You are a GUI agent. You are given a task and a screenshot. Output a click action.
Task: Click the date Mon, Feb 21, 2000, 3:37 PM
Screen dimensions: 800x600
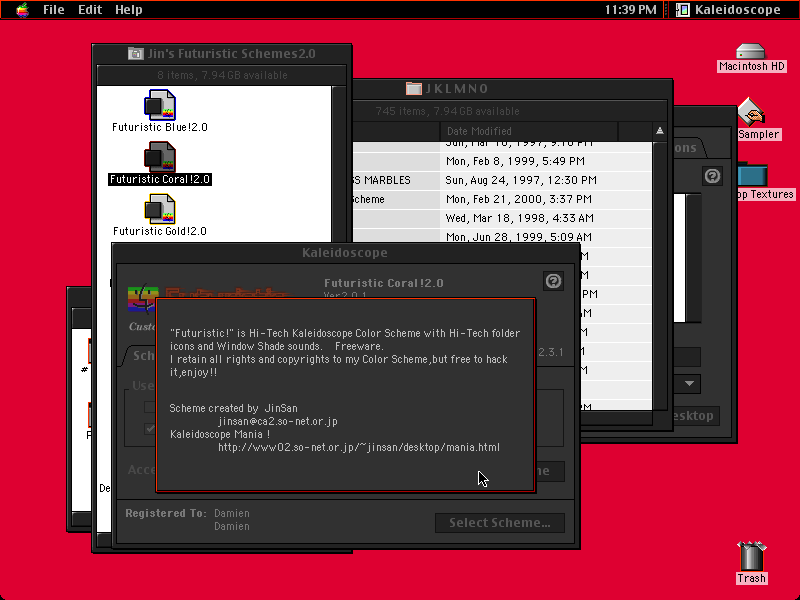pos(518,199)
